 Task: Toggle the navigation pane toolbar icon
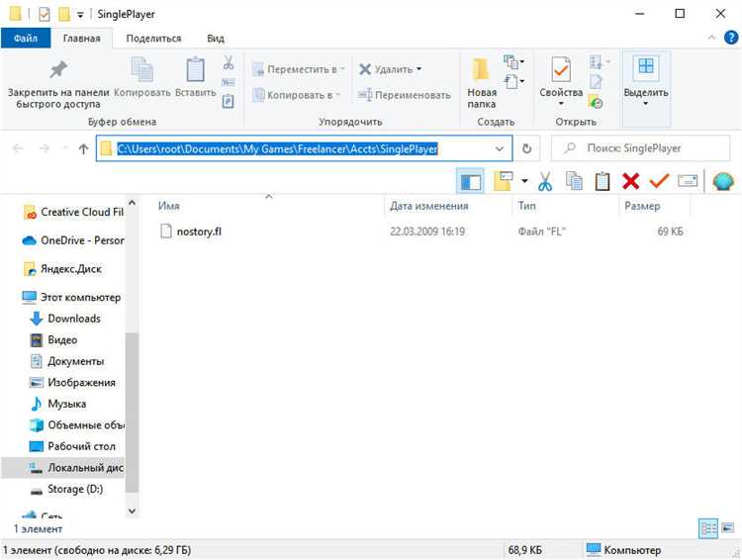pos(470,181)
